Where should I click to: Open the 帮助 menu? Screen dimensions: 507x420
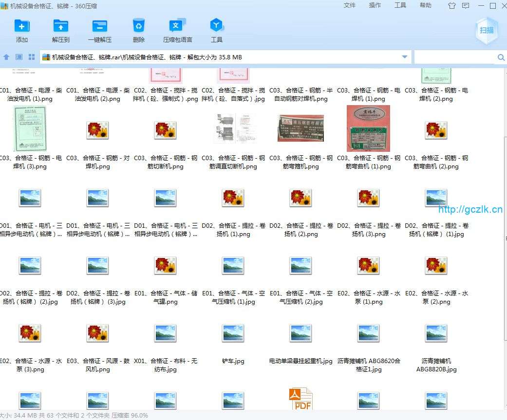click(425, 5)
